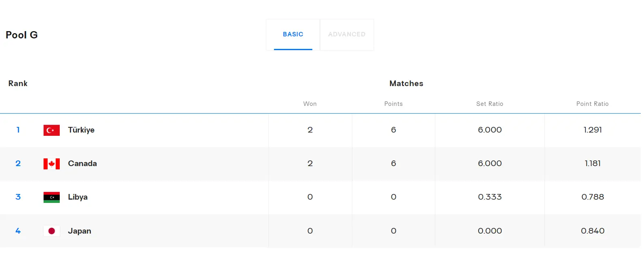
Task: Click the Canada flag icon
Action: coord(52,164)
